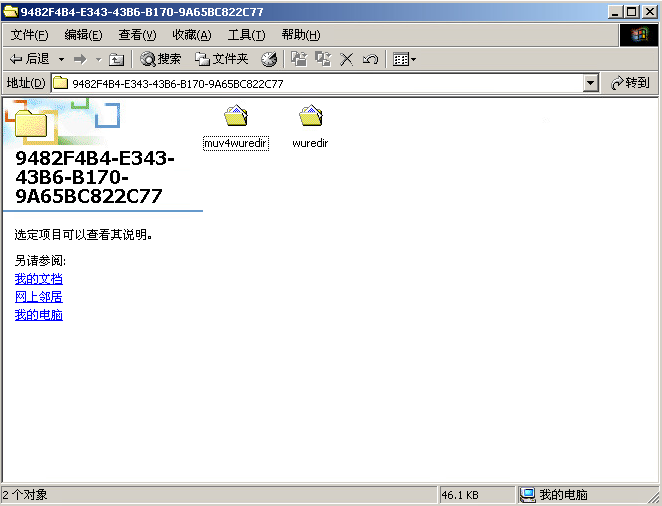The height and width of the screenshot is (506, 662).
Task: Click the '2 个对象' status bar text
Action: pos(25,495)
